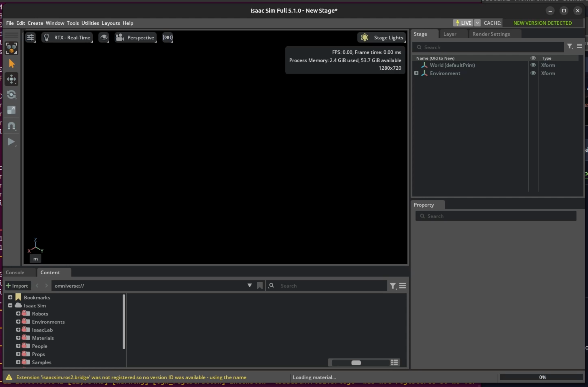Adjust the thumbnail size slider in Content browser
588x387 pixels.
pos(356,363)
